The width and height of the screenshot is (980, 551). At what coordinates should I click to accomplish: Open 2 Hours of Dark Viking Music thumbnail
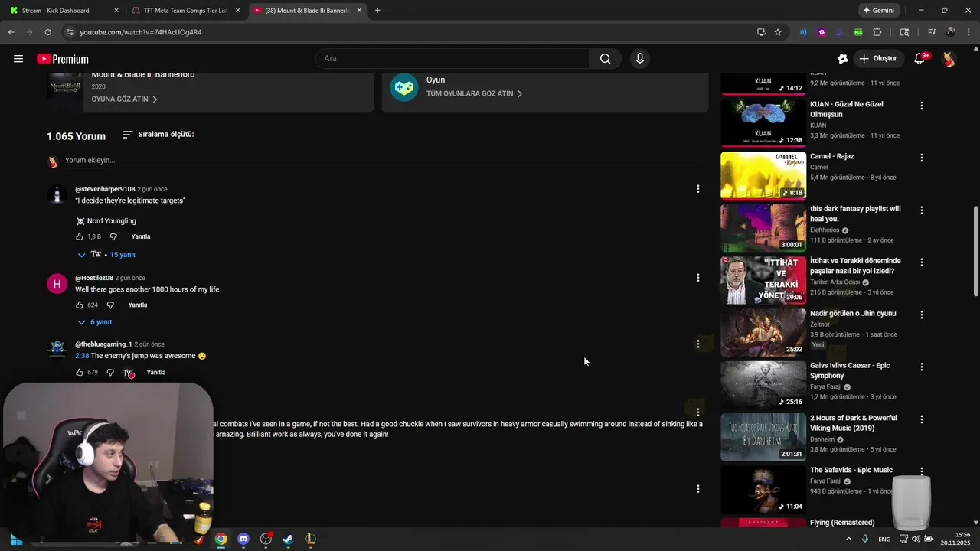point(763,437)
